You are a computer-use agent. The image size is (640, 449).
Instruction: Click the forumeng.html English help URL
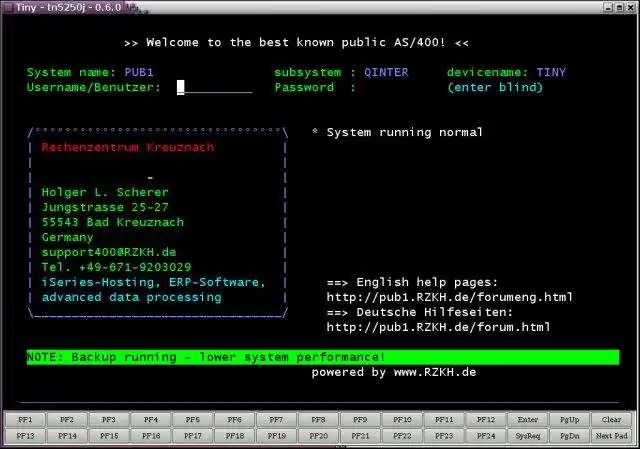[x=449, y=297]
